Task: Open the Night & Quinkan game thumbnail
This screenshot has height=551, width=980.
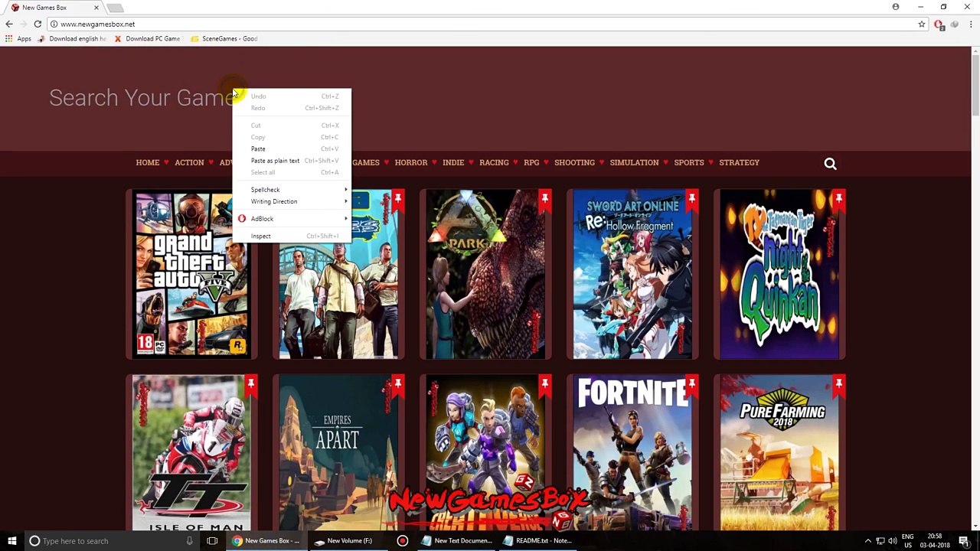Action: (x=779, y=274)
